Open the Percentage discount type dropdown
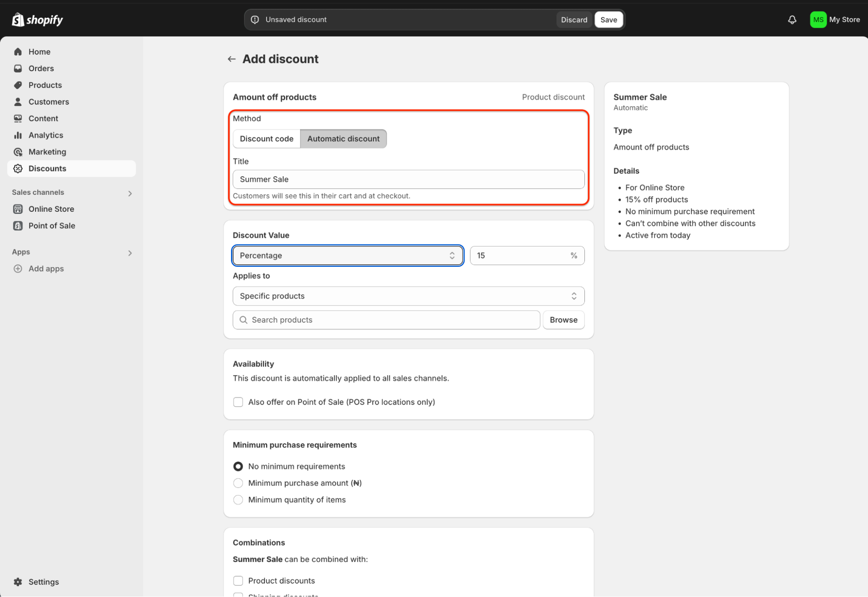Screen dimensions: 868x597 coord(347,256)
